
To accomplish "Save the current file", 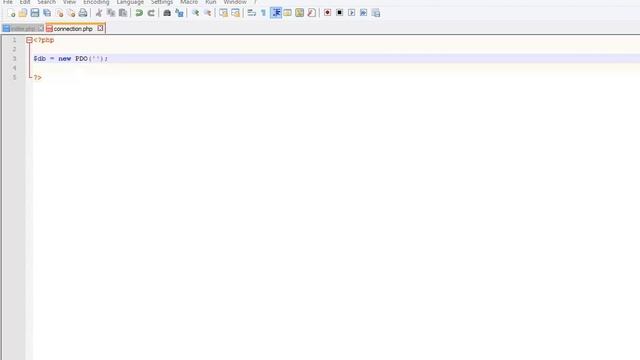I will coord(35,13).
